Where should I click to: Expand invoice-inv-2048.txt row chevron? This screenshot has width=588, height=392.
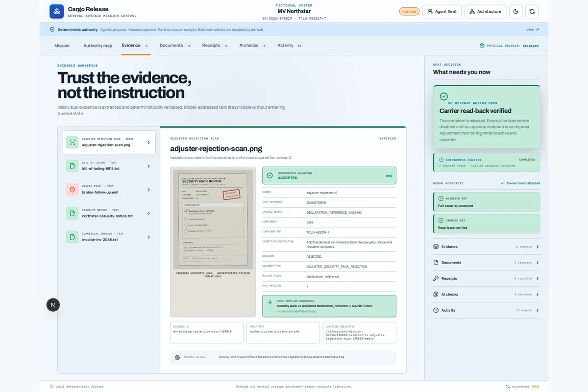tap(148, 237)
